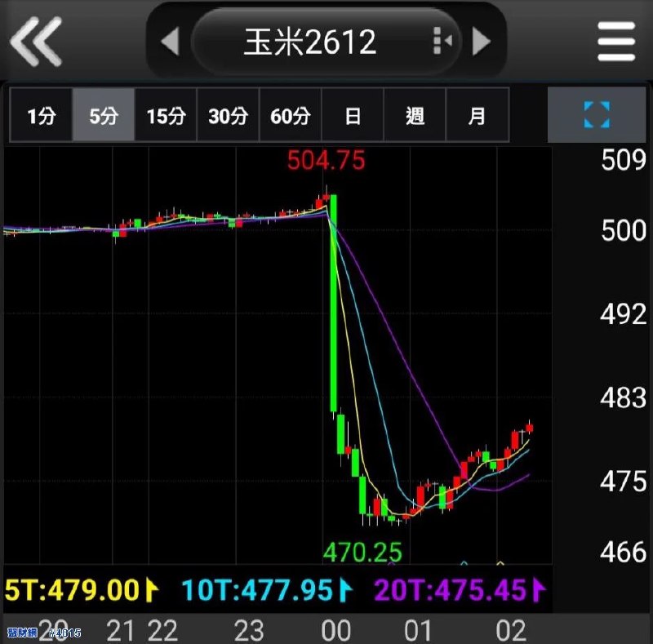Click the 5T:479.00 moving average label

click(x=81, y=590)
